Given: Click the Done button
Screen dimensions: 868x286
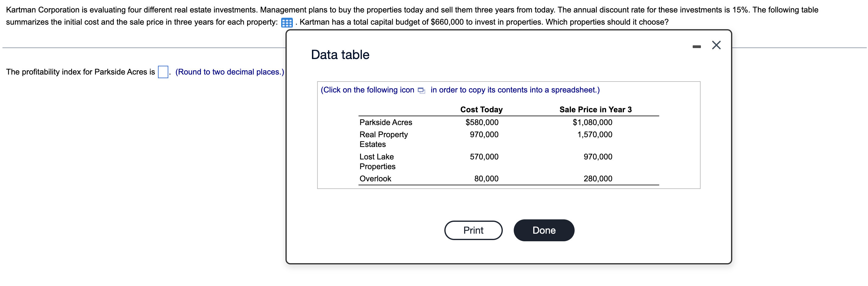Looking at the screenshot, I should 544,230.
